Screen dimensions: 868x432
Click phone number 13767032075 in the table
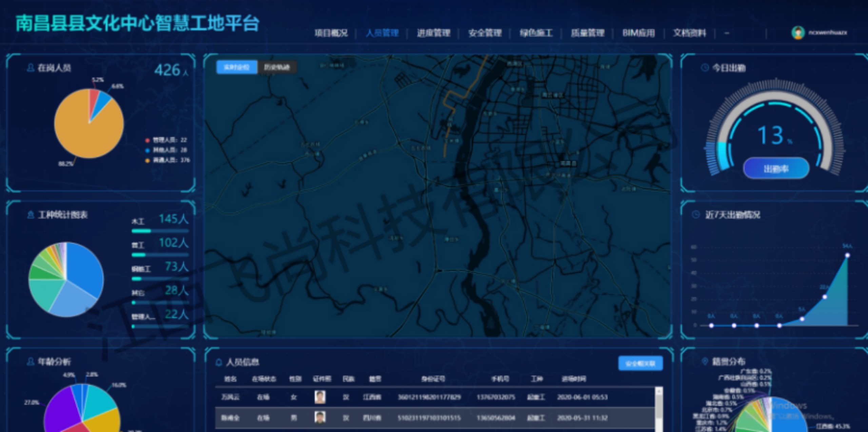pos(496,397)
